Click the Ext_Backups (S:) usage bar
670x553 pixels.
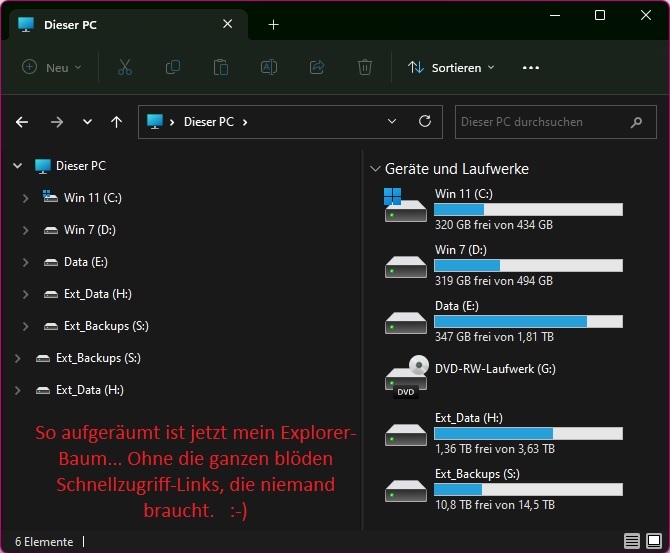click(528, 489)
